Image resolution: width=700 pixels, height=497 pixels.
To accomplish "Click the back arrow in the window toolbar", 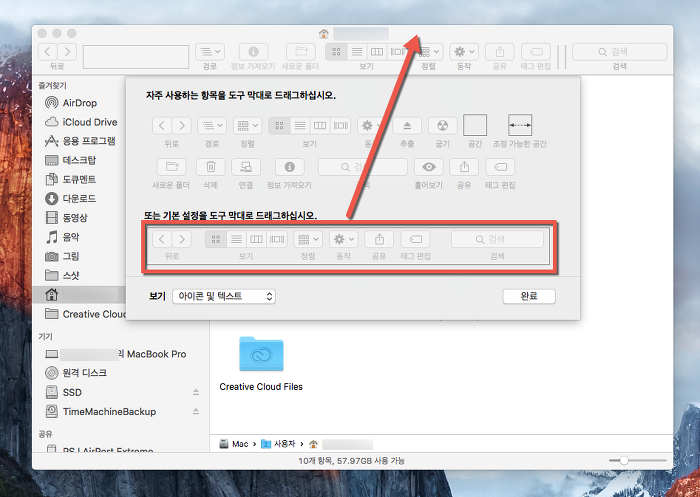I will [x=48, y=52].
